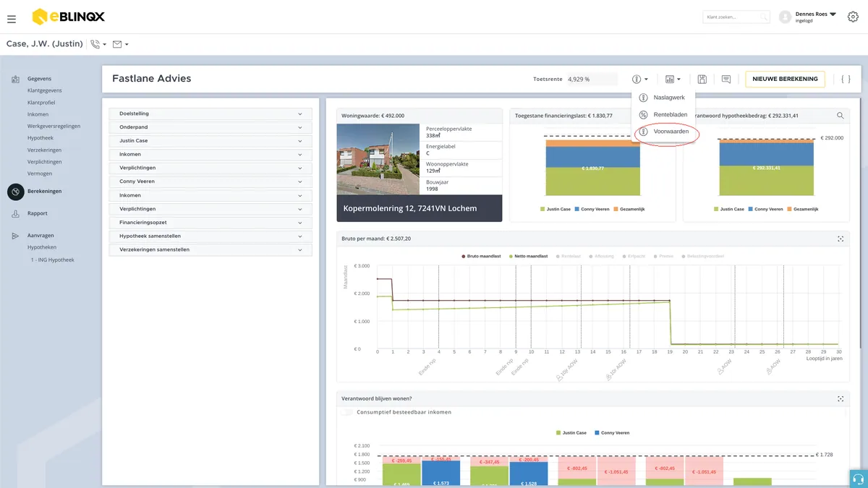868x488 pixels.
Task: Select Naslagwerk from the info menu
Action: coord(663,98)
